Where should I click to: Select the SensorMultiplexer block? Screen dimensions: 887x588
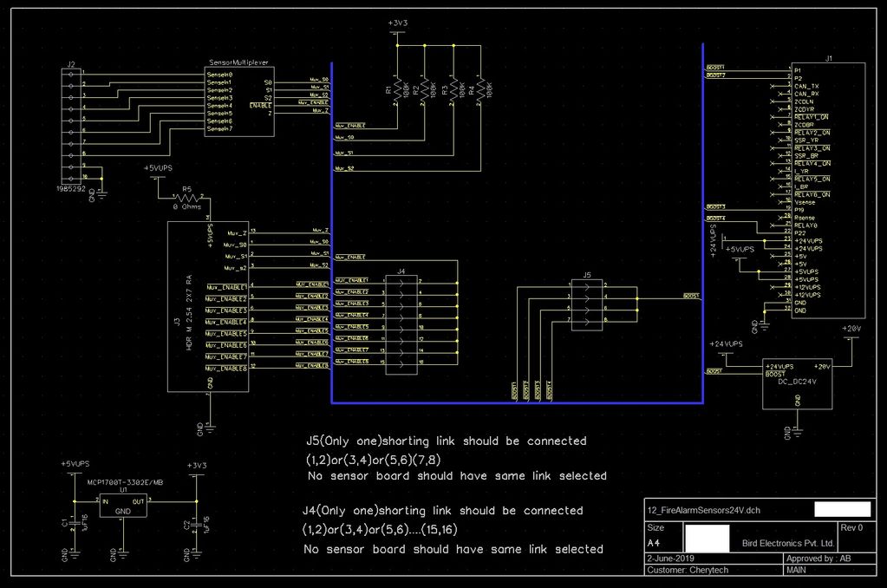(239, 101)
